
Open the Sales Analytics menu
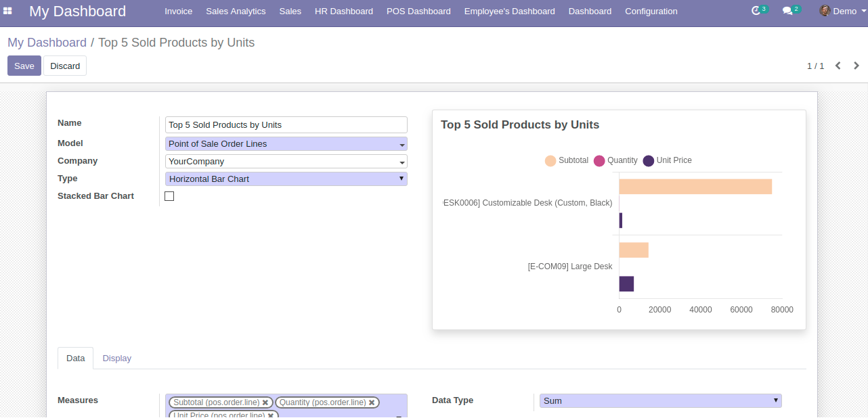click(x=236, y=11)
